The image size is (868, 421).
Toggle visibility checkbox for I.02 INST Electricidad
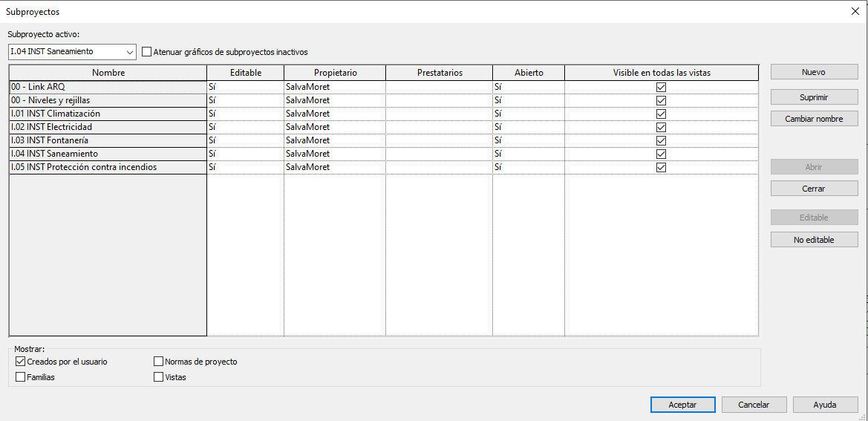661,127
